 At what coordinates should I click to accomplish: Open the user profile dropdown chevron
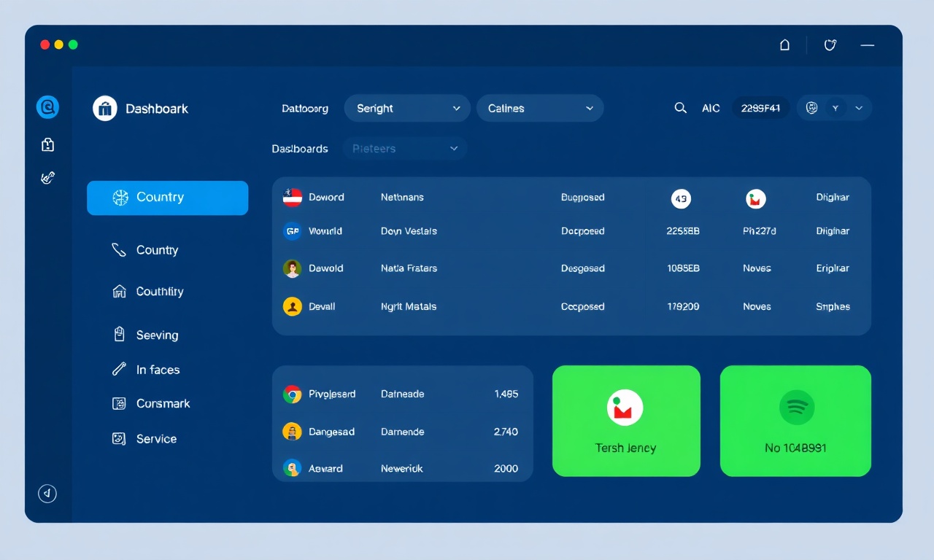point(859,108)
